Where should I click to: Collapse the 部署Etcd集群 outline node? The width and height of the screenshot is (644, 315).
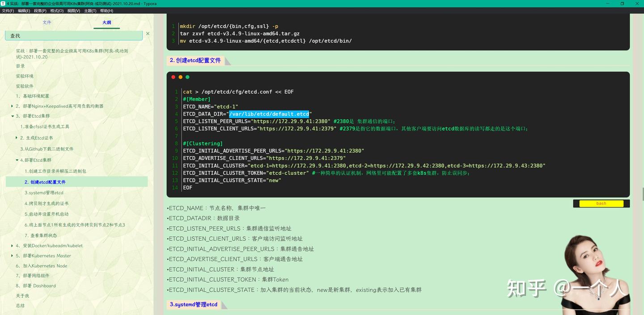(12, 116)
